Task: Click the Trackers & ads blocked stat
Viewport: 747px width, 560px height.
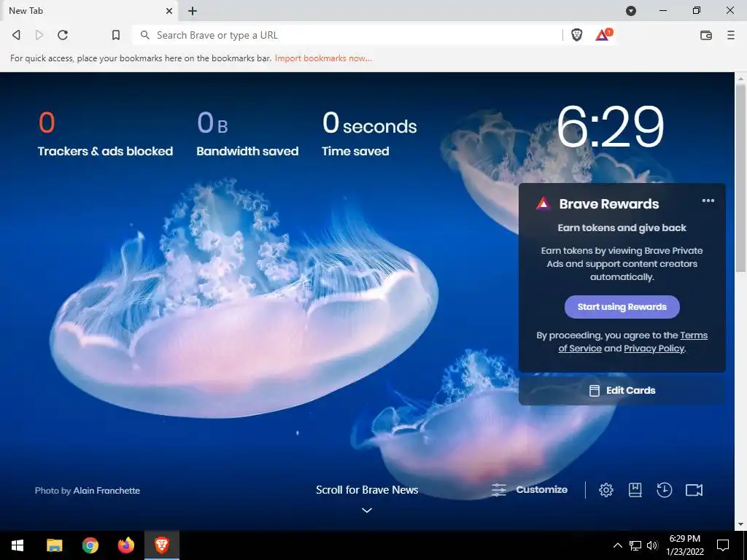Action: point(105,134)
